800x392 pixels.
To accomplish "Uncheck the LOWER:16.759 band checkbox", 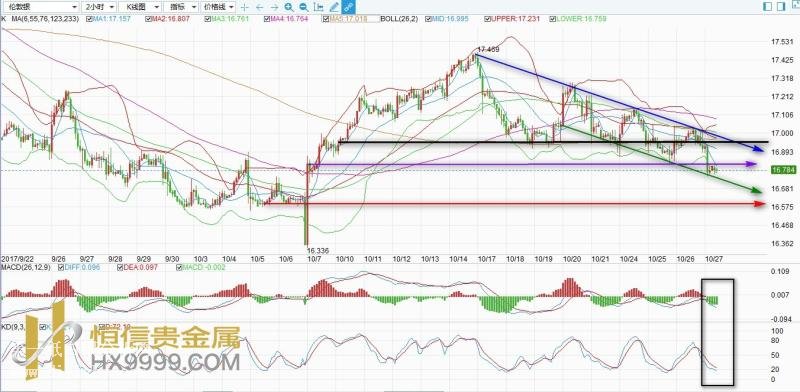I will (x=554, y=19).
